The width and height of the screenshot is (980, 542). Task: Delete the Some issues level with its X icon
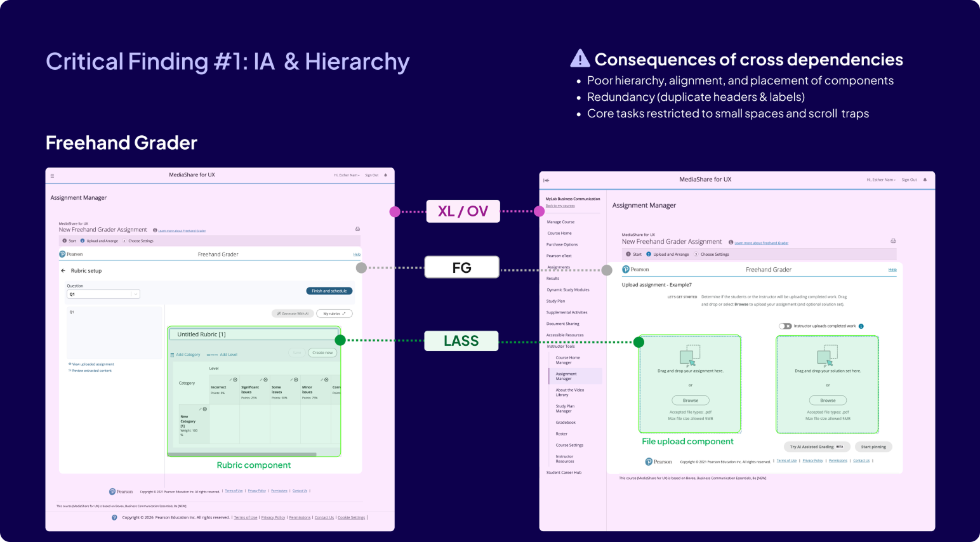point(296,380)
